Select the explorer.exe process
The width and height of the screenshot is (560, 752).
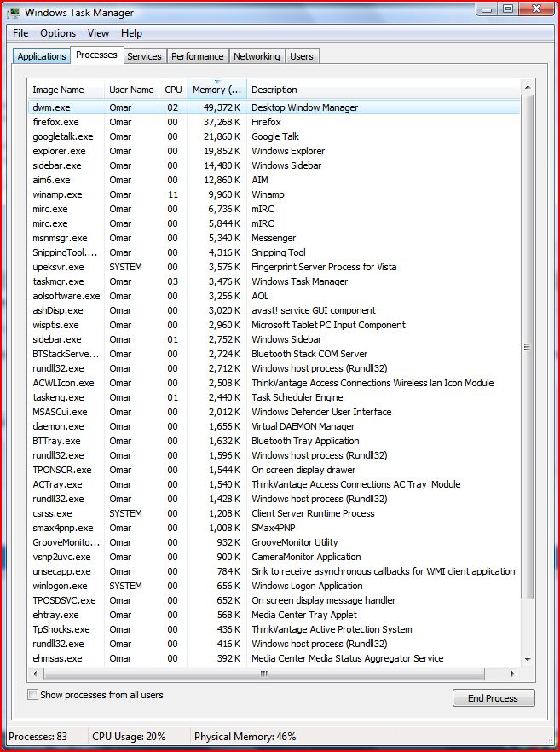point(274,151)
